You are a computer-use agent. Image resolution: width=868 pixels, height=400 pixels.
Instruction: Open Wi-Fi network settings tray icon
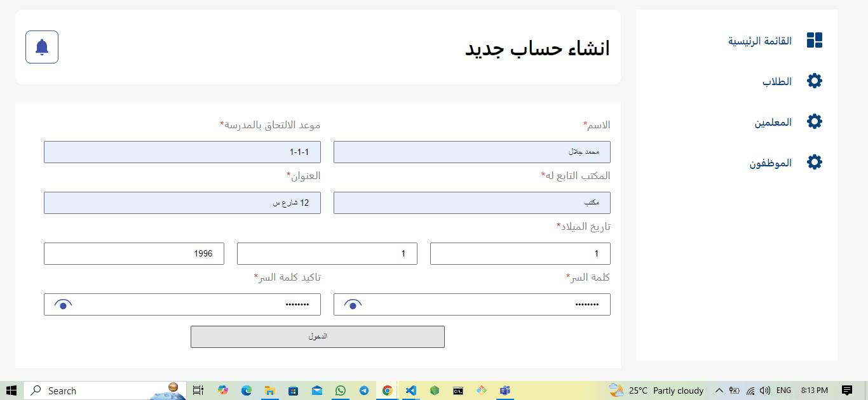(750, 390)
